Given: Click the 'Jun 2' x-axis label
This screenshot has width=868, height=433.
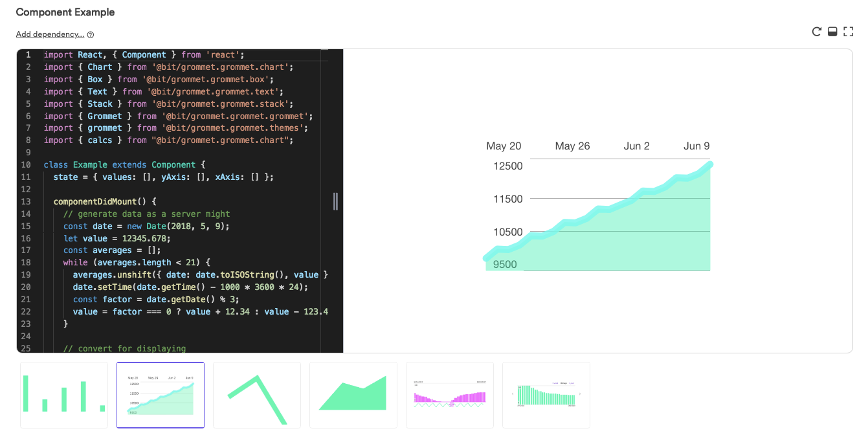Looking at the screenshot, I should coord(636,146).
